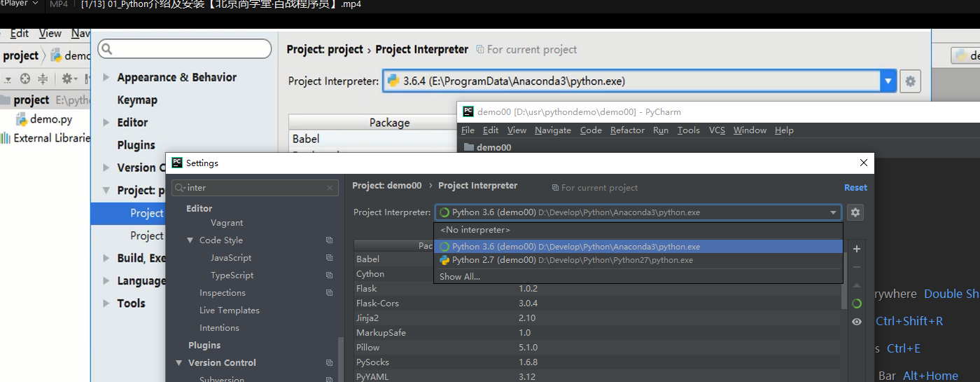The width and height of the screenshot is (980, 382).
Task: Click the External Libraries bar-chart icon
Action: pyautogui.click(x=6, y=138)
